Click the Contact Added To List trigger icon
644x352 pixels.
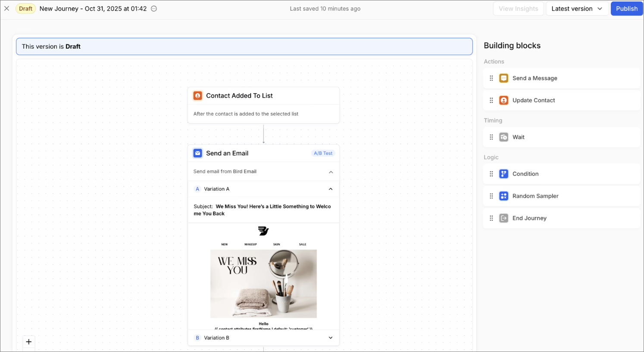point(197,96)
